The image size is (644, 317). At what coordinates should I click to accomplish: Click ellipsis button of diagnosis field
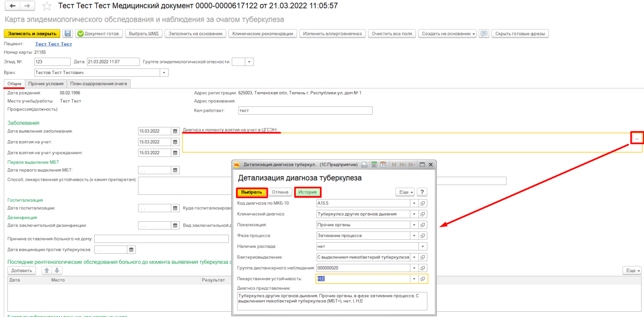[x=637, y=138]
